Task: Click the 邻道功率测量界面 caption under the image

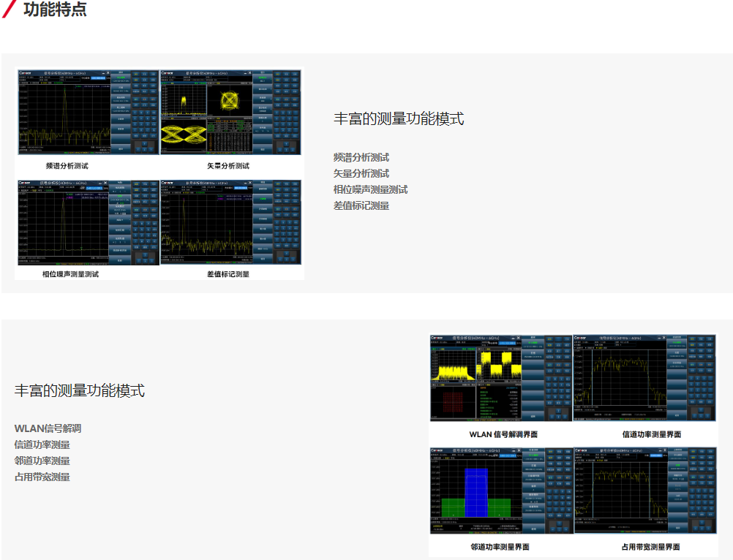Action: [500, 547]
